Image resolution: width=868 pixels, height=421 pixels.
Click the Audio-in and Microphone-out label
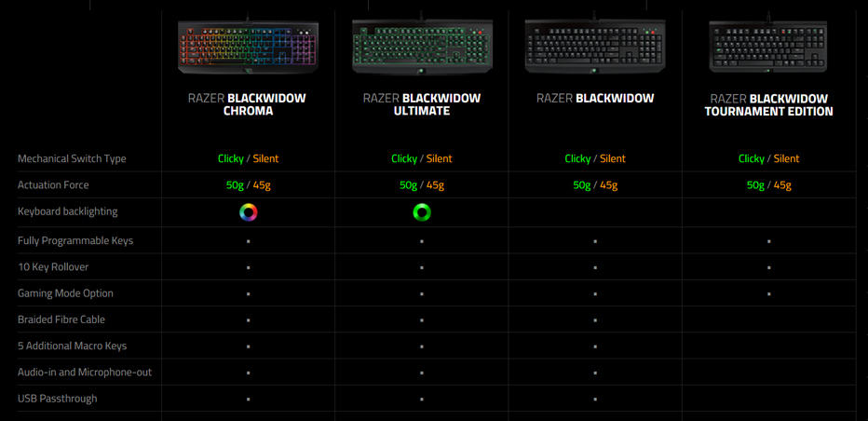tap(85, 373)
